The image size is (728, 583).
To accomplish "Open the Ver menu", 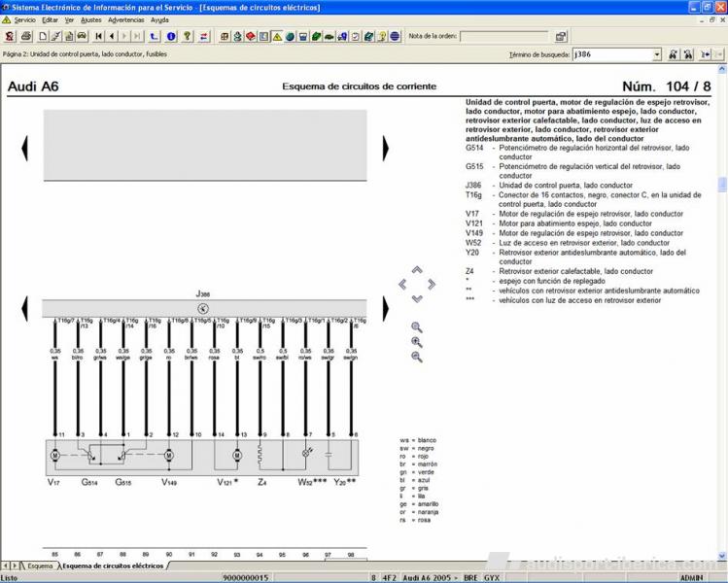I will coord(69,20).
